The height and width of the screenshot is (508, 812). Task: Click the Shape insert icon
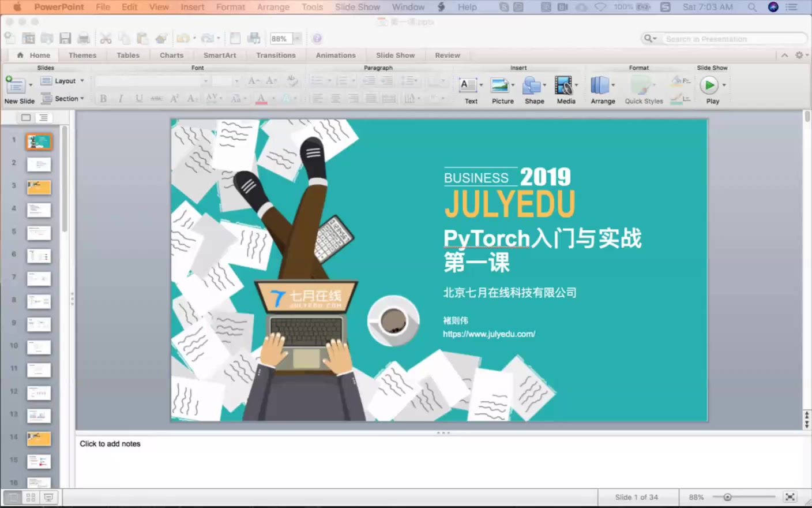[x=531, y=85]
